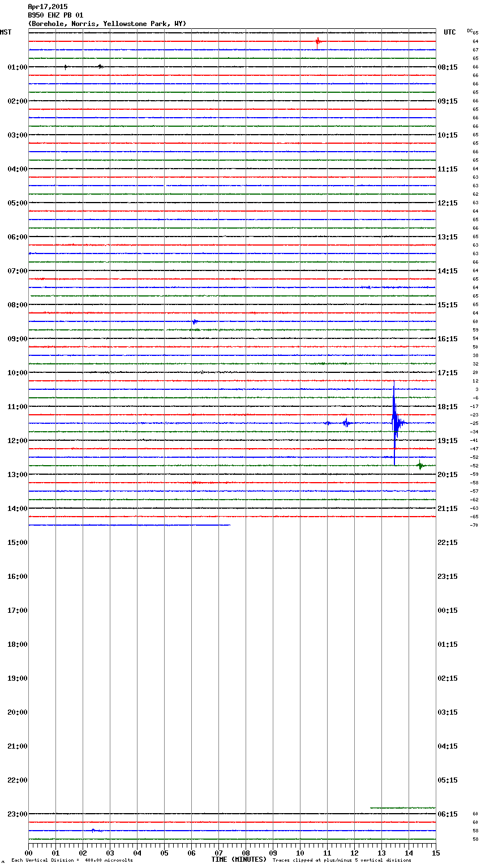Viewport: 481px width, 868px height.
Task: Select the 00:15 UTC time label
Action: (x=448, y=611)
